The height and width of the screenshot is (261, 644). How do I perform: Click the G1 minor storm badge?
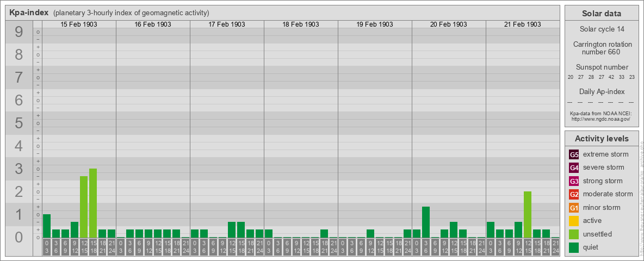pyautogui.click(x=574, y=208)
